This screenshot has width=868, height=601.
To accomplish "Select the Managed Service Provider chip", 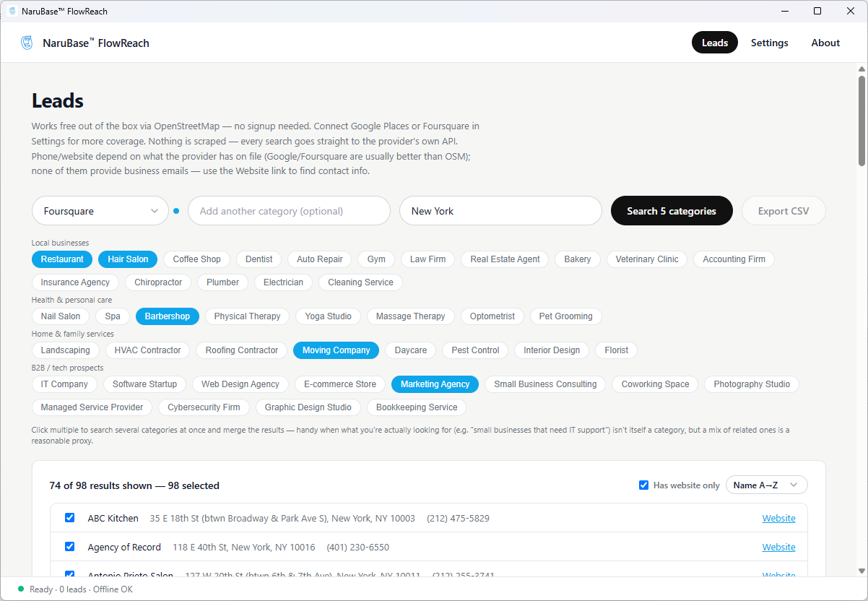I will [x=92, y=407].
